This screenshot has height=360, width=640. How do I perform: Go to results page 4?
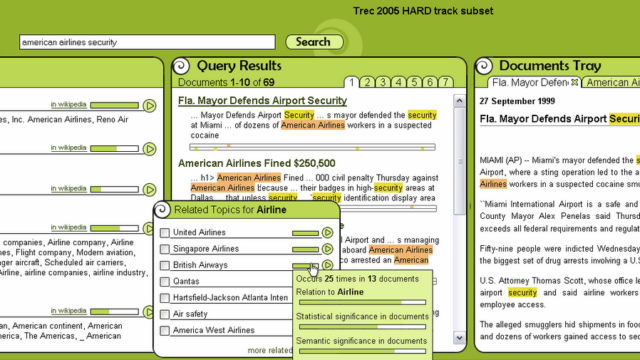398,82
